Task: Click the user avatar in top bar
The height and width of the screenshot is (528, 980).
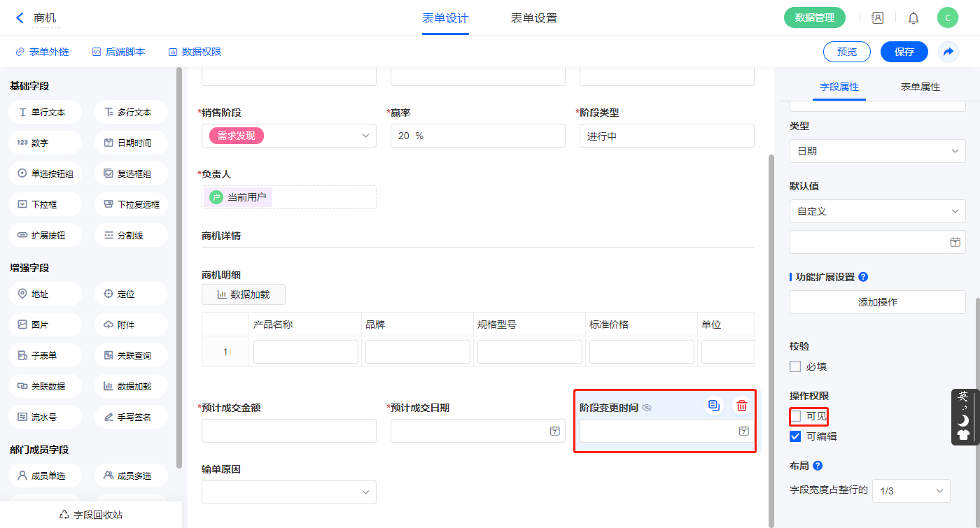Action: [x=947, y=18]
